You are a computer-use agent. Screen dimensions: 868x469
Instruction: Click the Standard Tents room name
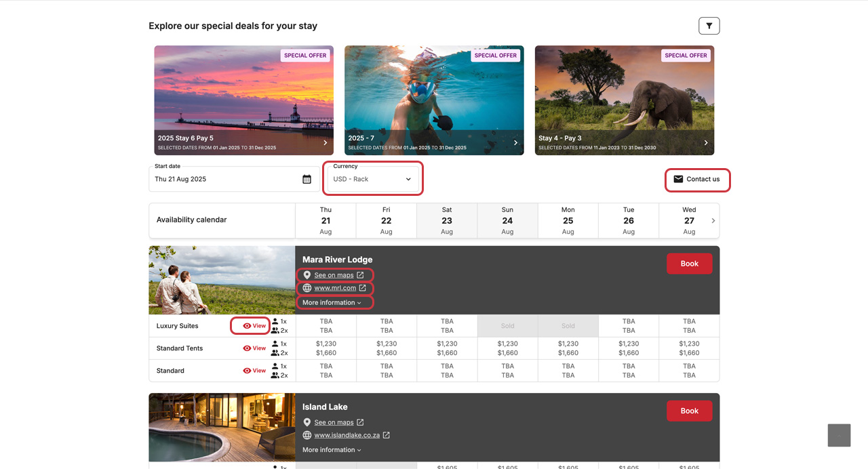pyautogui.click(x=180, y=348)
